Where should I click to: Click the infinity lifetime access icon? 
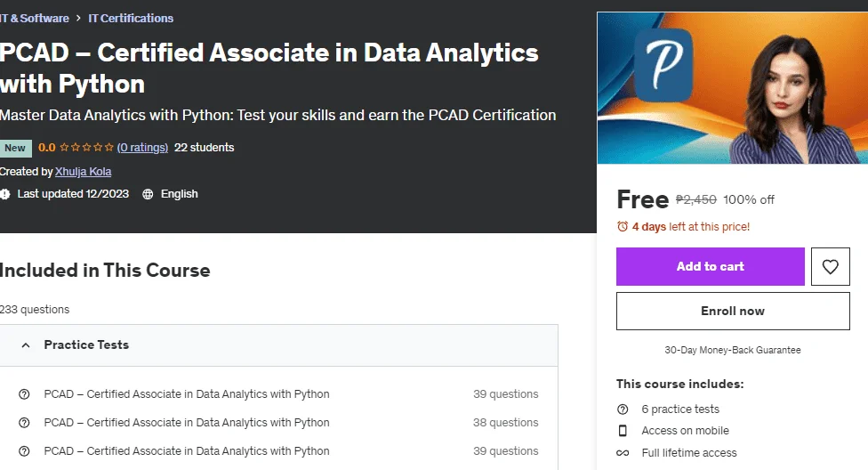623,453
